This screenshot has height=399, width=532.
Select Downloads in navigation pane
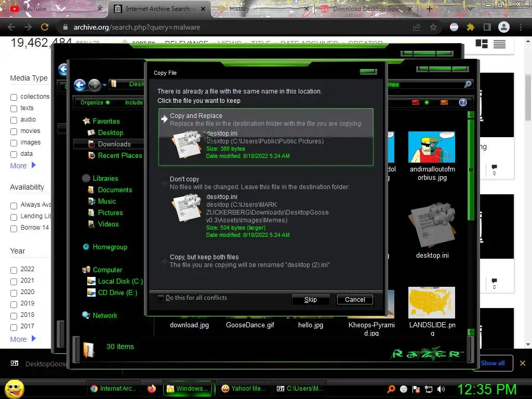114,144
